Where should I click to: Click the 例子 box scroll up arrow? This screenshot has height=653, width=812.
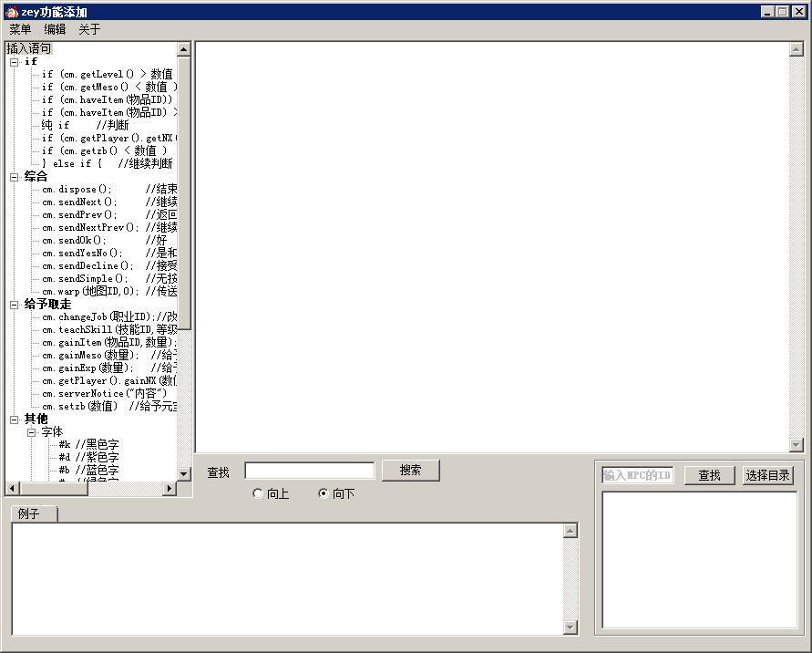pos(570,531)
